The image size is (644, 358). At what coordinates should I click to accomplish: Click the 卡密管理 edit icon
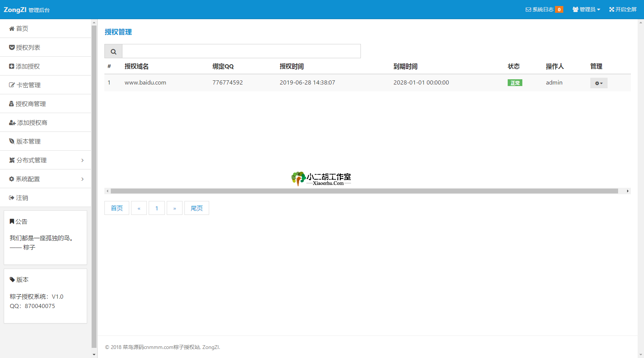[12, 85]
